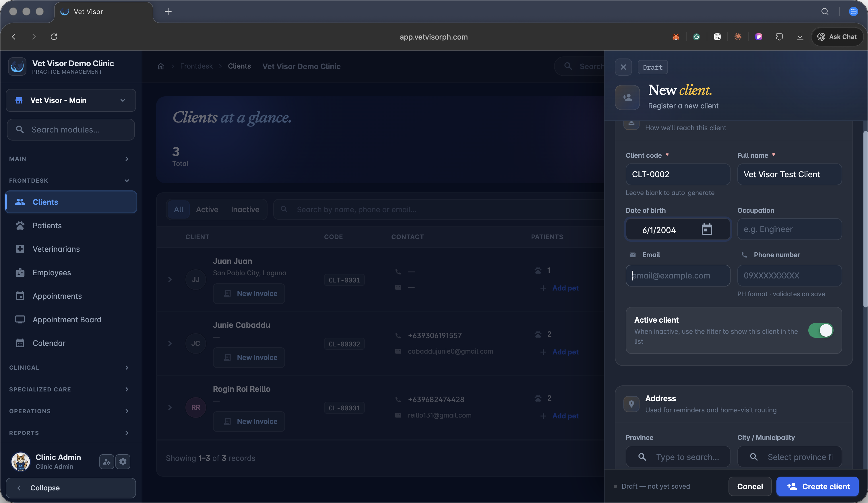The width and height of the screenshot is (868, 503).
Task: Click the new client person-add header icon
Action: (627, 98)
